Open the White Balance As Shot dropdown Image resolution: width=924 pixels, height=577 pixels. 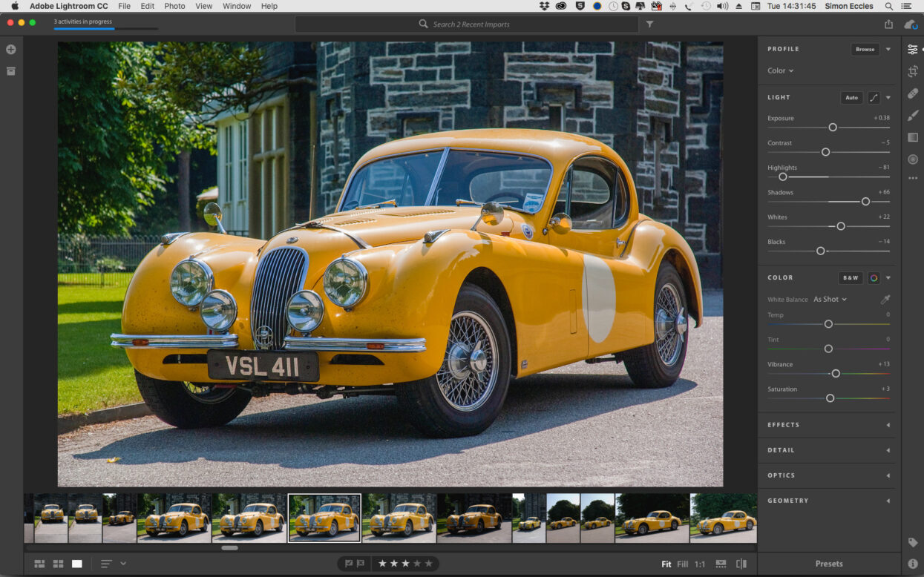click(830, 300)
